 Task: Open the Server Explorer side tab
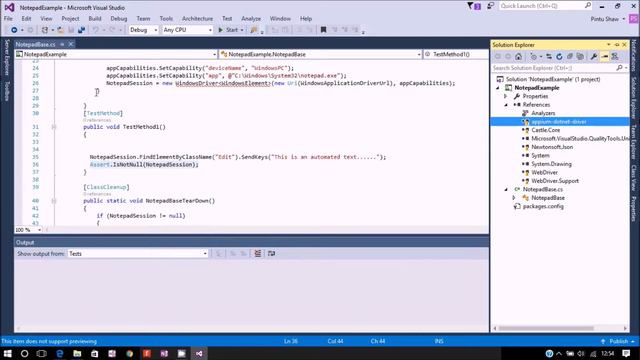pos(7,57)
